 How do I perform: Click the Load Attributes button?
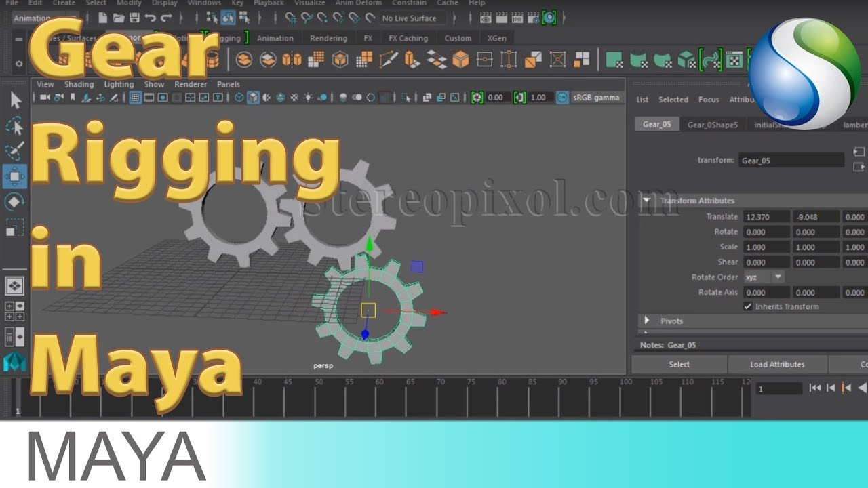click(x=777, y=364)
